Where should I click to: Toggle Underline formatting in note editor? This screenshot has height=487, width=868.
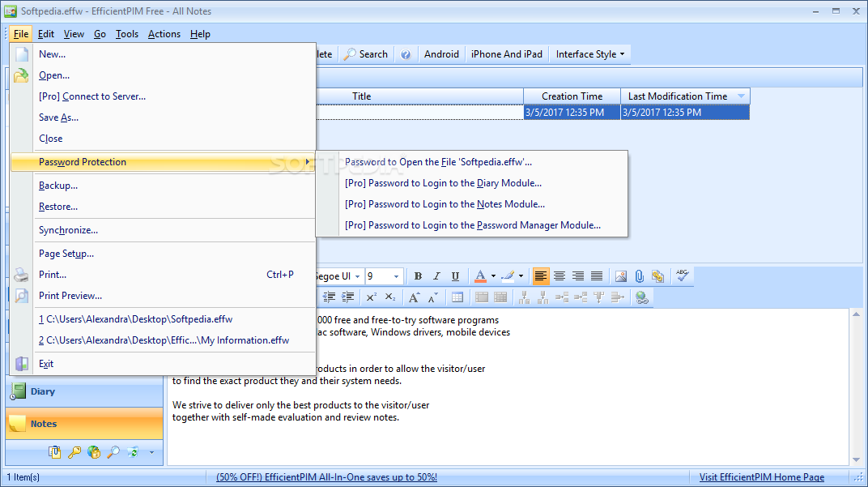455,276
